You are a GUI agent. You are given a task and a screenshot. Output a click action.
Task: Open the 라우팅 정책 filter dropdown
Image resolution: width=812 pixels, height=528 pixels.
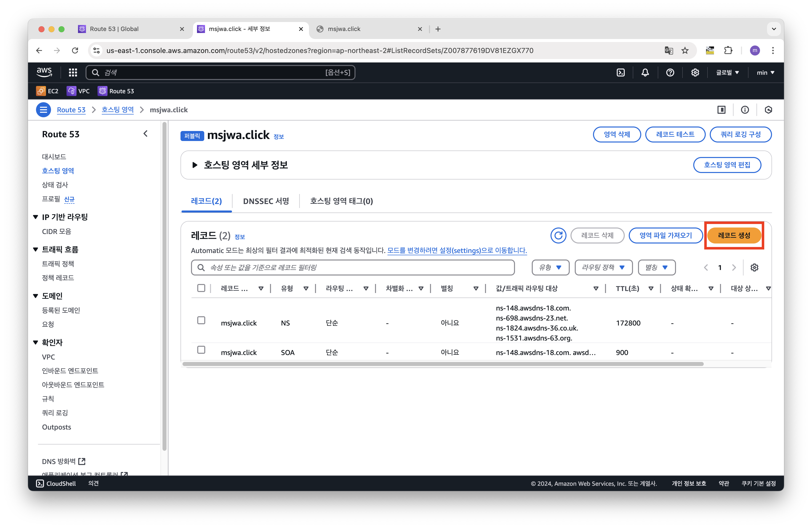[x=603, y=267]
